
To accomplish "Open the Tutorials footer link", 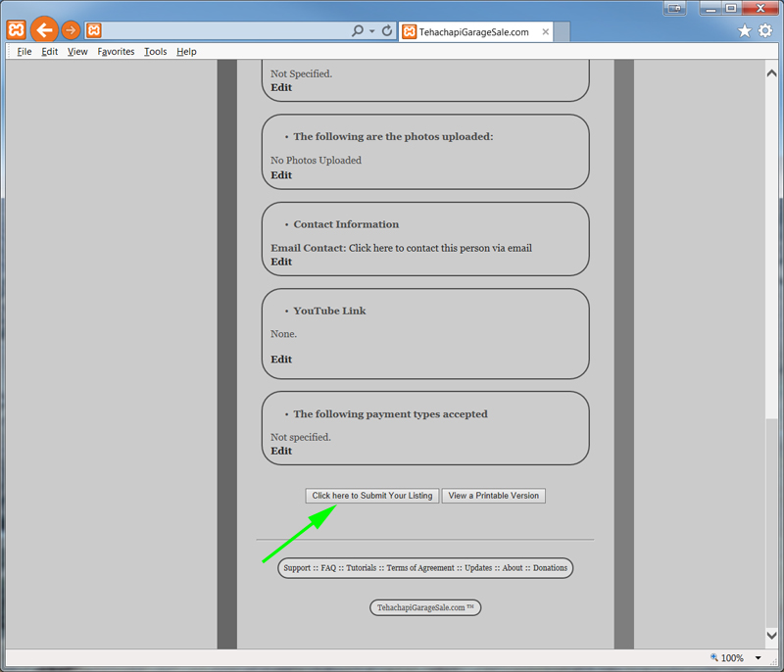I will point(361,568).
